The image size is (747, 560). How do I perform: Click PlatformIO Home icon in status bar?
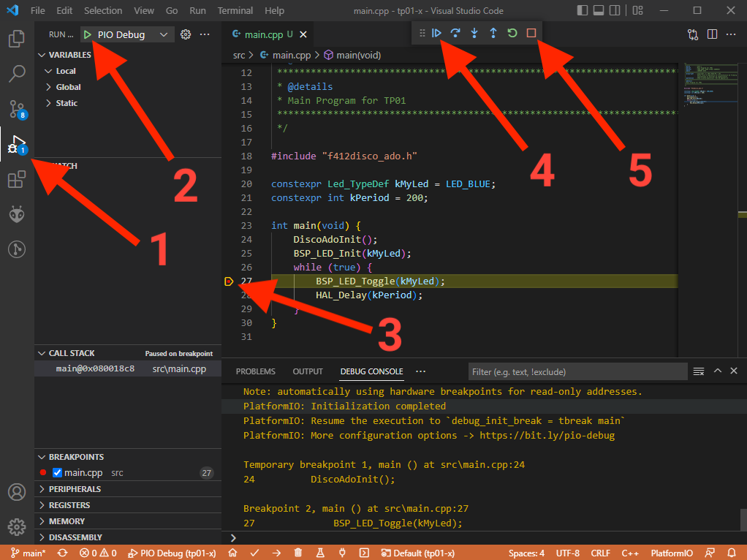tap(232, 553)
